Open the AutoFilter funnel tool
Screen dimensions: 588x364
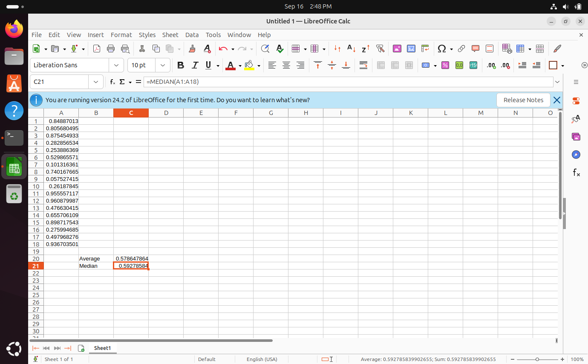pyautogui.click(x=380, y=49)
